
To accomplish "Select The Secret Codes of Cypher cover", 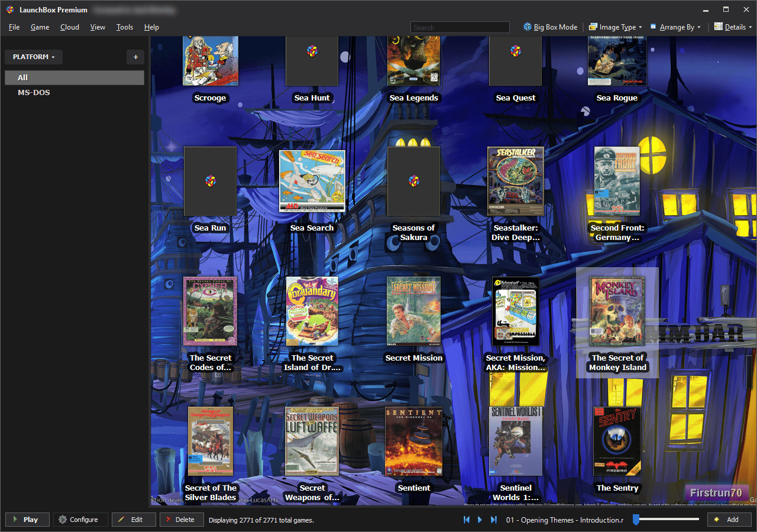I will point(211,311).
